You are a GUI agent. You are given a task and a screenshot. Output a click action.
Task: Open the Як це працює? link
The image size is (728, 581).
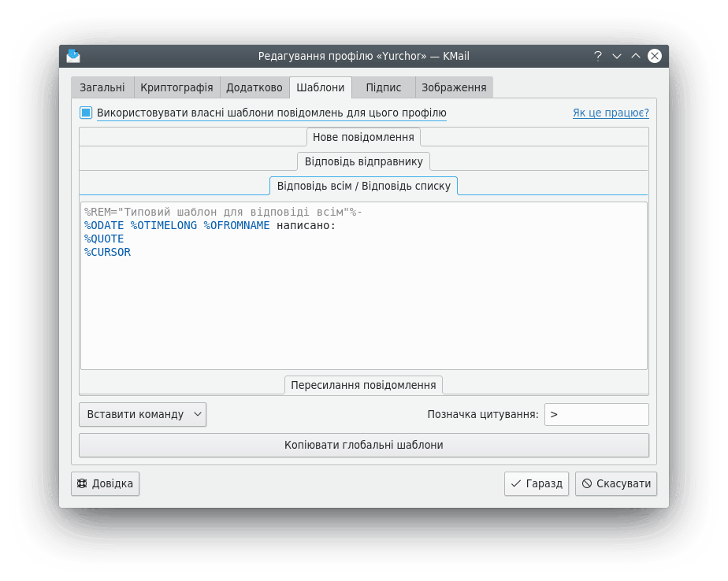(x=609, y=113)
